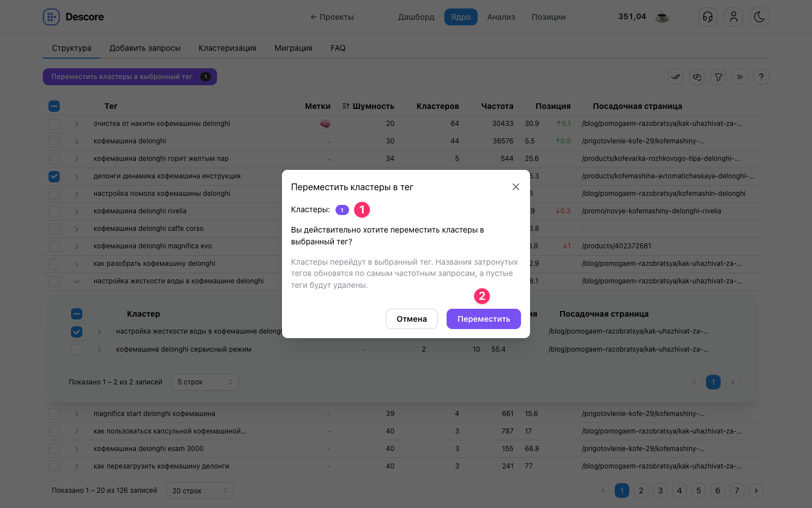
Task: Open the FAQ tab
Action: coord(338,48)
